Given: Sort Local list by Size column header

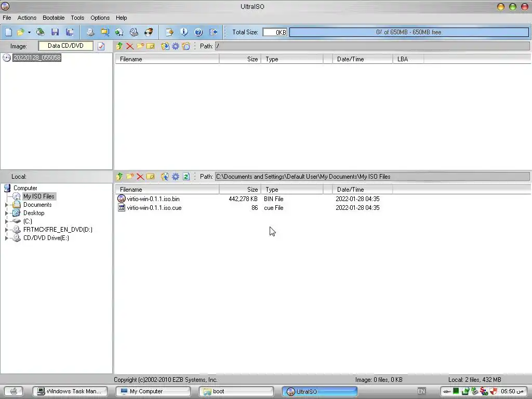Looking at the screenshot, I should [x=240, y=190].
